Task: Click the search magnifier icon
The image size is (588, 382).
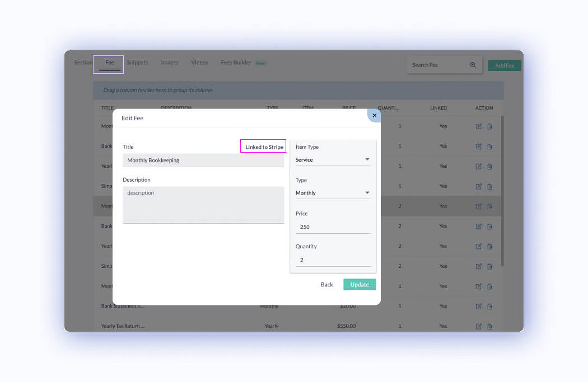Action: 473,65
